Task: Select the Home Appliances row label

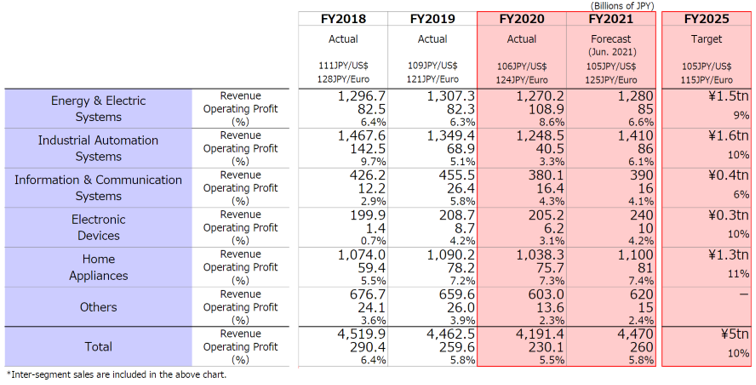Action: coord(98,267)
